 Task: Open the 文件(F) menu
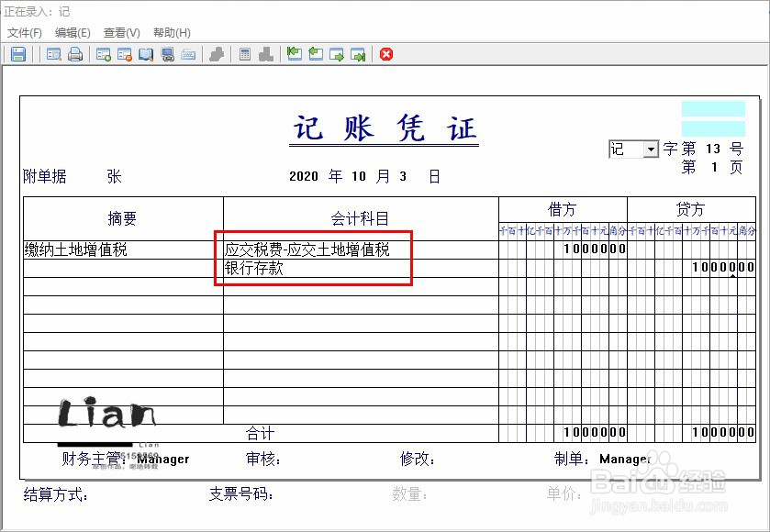pos(23,32)
